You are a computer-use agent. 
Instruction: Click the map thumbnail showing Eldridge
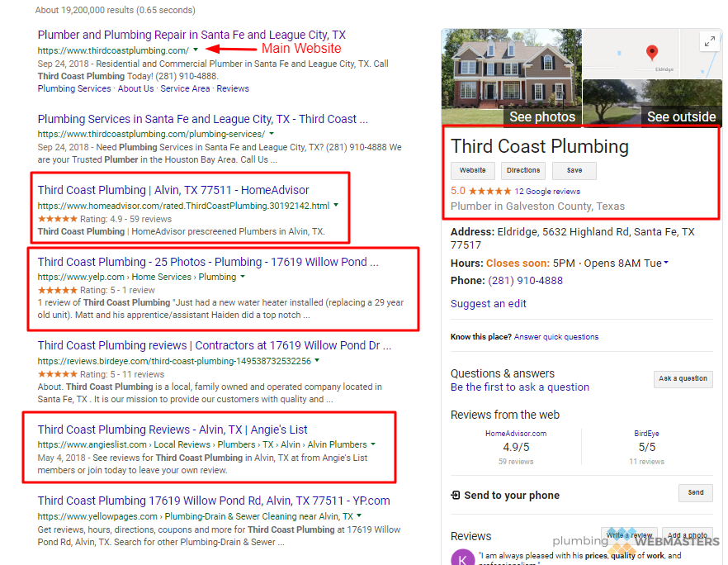(x=652, y=53)
